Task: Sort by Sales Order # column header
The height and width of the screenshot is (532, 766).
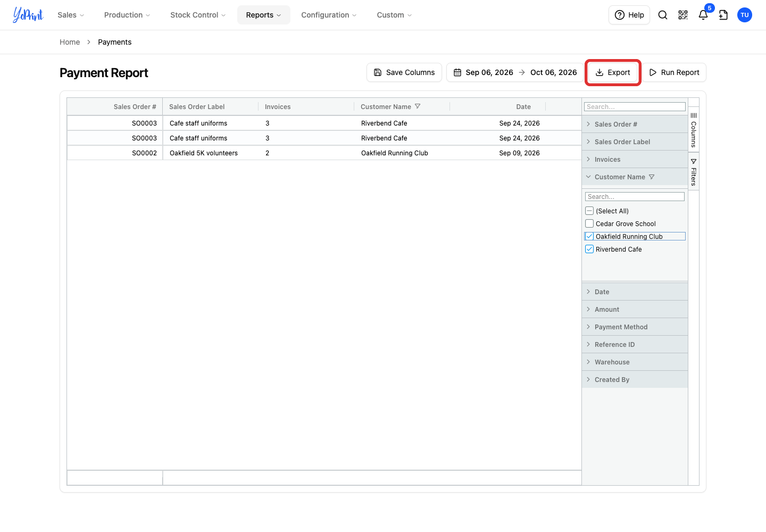Action: click(115, 106)
